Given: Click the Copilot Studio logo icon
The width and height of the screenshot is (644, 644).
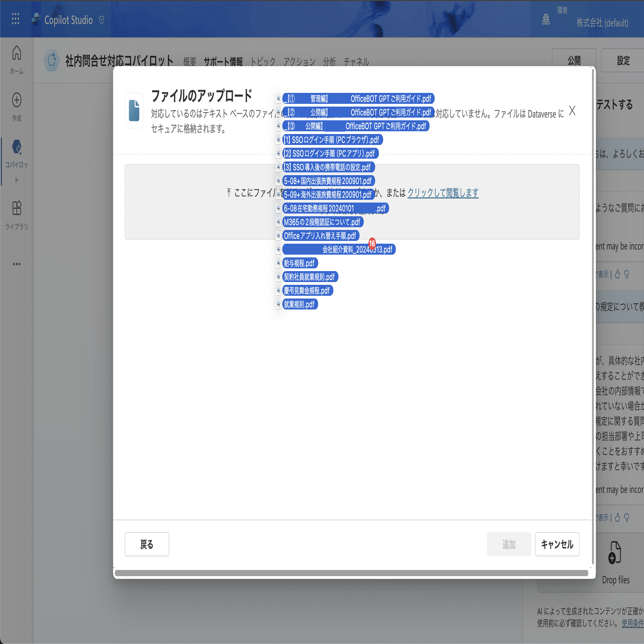Looking at the screenshot, I should click(36, 19).
